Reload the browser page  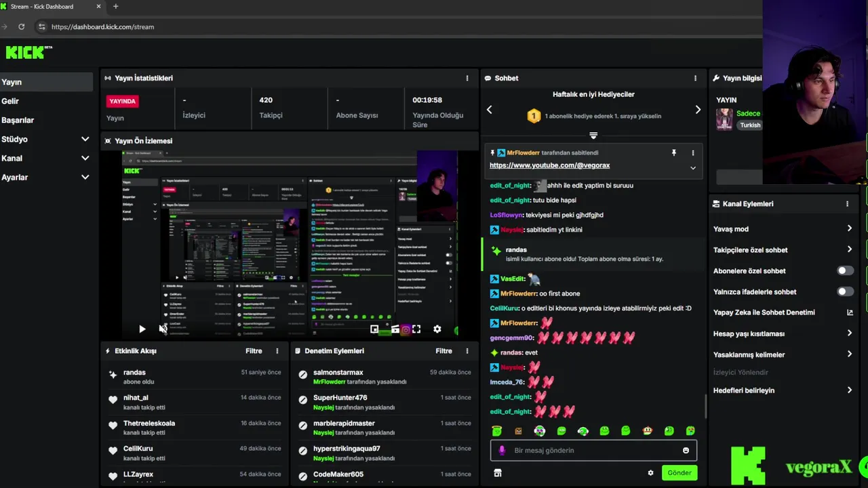pos(22,26)
